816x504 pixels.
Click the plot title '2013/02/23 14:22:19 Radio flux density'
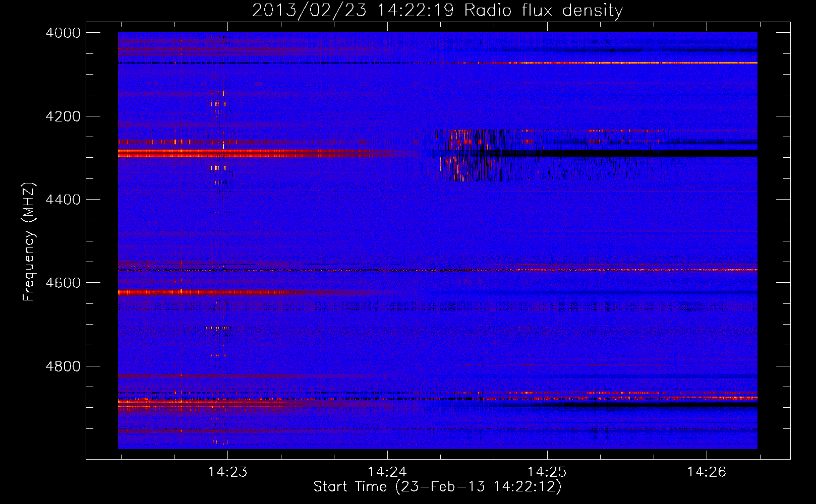point(437,10)
